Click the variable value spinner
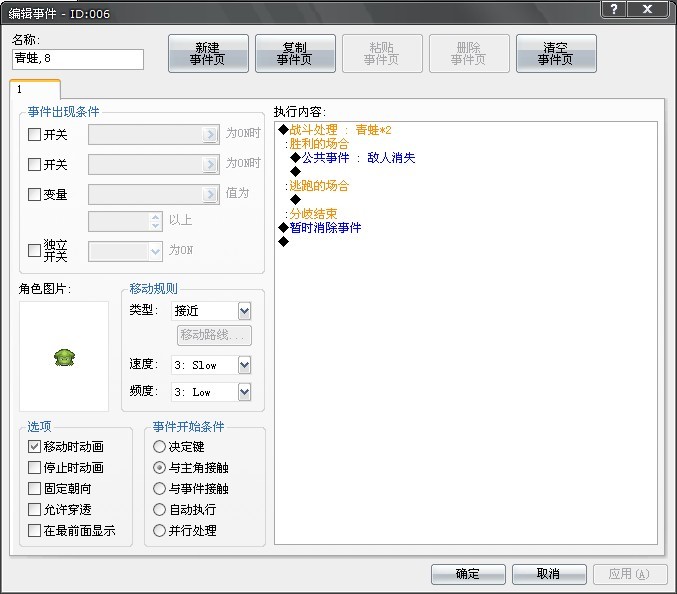 155,221
